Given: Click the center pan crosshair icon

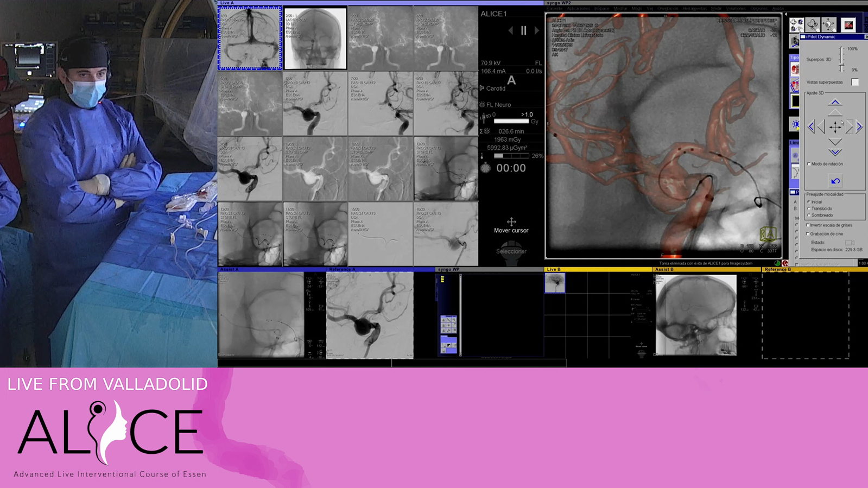Looking at the screenshot, I should click(835, 127).
